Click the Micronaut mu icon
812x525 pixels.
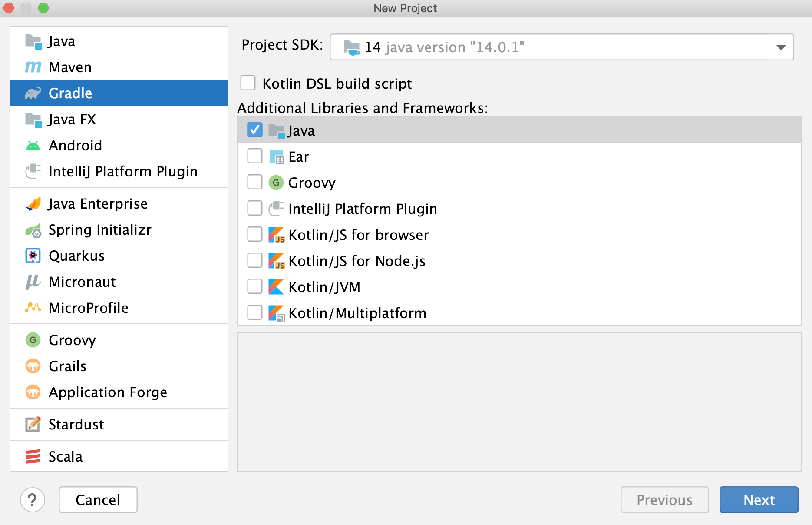[33, 282]
